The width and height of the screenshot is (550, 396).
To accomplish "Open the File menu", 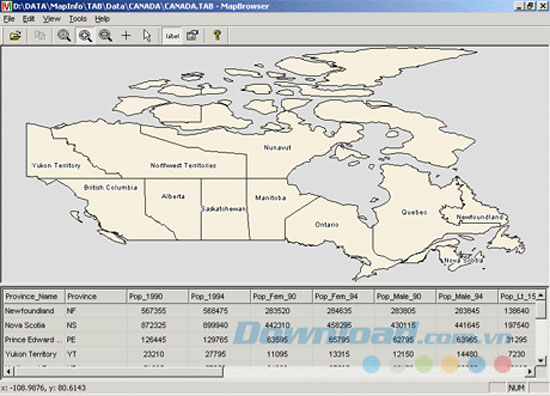I will 9,19.
